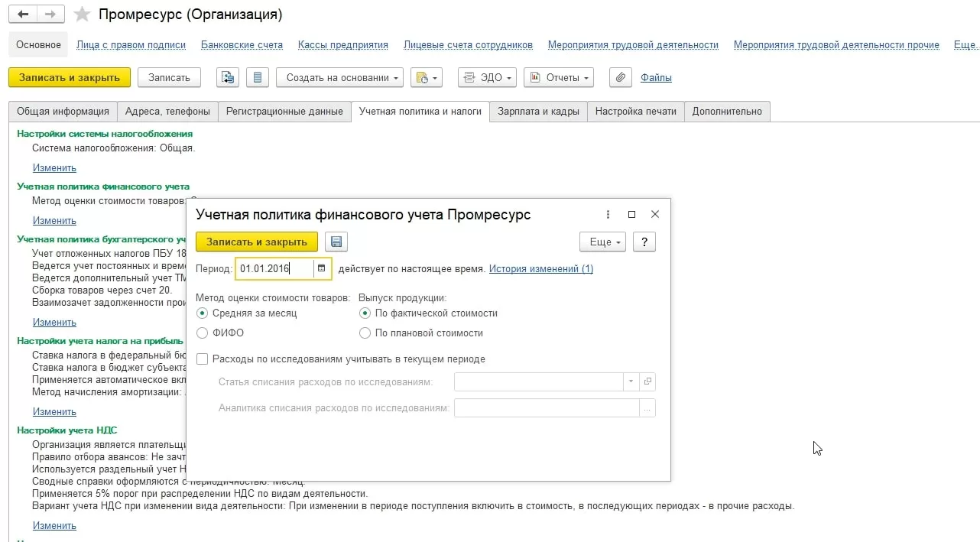Screen dimensions: 980x542
Task: Click the three-dot menu in dialog title
Action: (608, 215)
